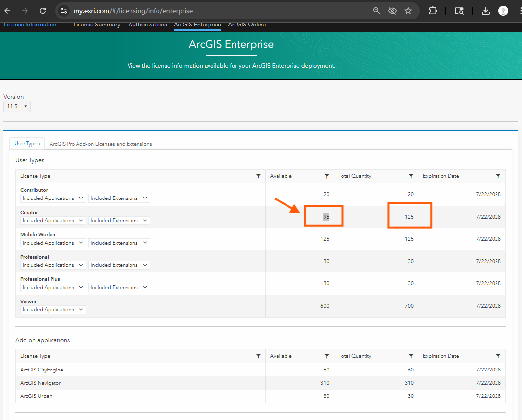Image resolution: width=522 pixels, height=420 pixels.
Task: Open the browser downloads icon
Action: (x=485, y=11)
